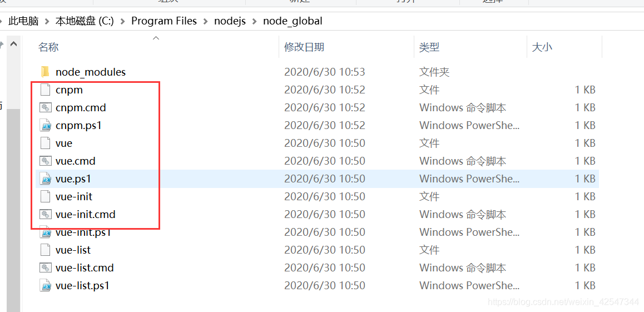The width and height of the screenshot is (644, 312).
Task: Click the vue.cmd script file icon
Action: point(45,161)
